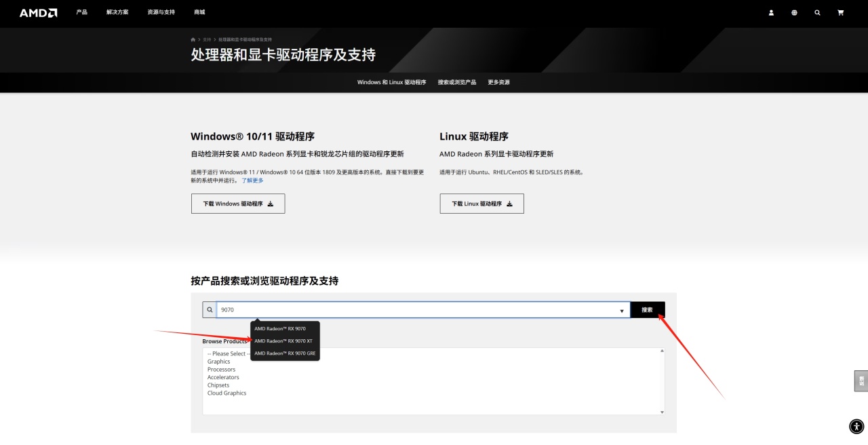This screenshot has height=445, width=868.
Task: Open the globe language selector icon
Action: [794, 13]
